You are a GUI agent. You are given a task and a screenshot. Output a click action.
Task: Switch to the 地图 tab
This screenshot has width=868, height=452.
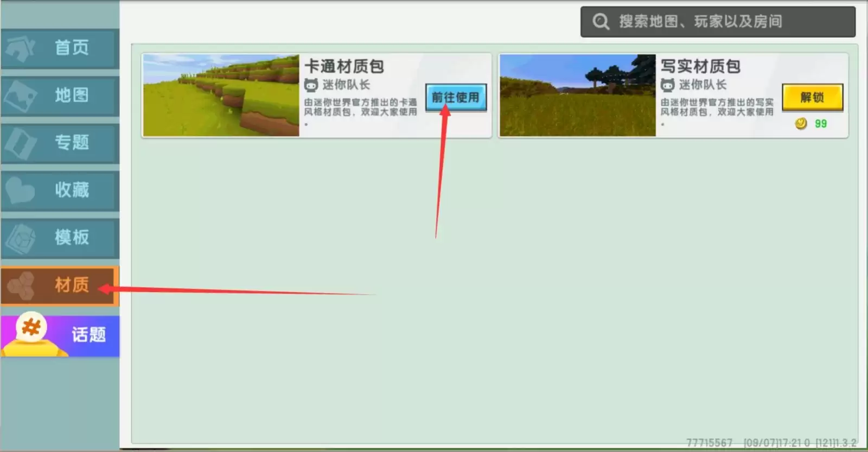tap(71, 96)
